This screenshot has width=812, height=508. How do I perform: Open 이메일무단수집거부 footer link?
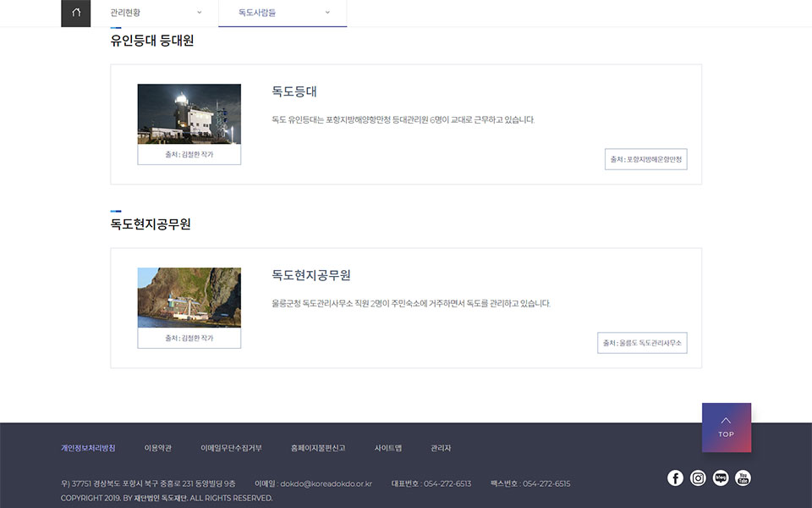click(231, 448)
